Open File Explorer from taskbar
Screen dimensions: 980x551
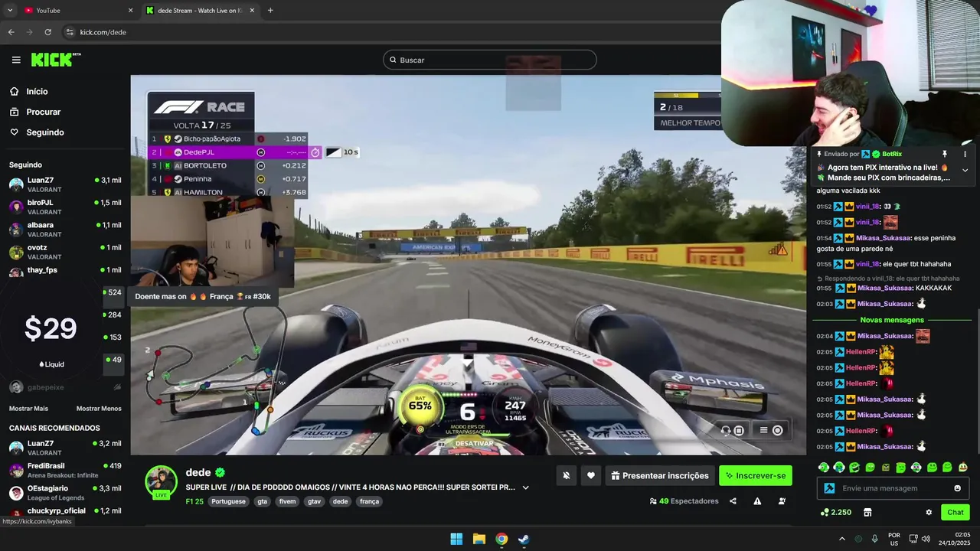coord(479,539)
